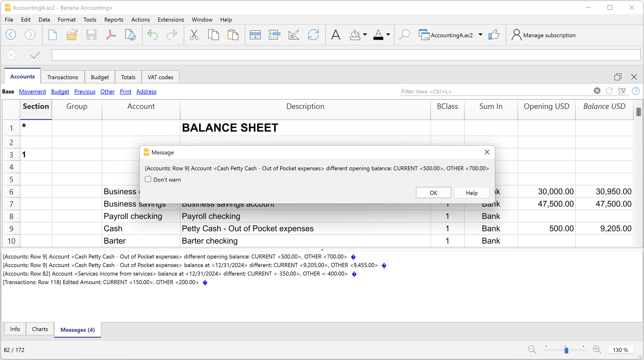Click the Open file folder icon
Viewport: 644px width, 360px height.
(x=72, y=35)
